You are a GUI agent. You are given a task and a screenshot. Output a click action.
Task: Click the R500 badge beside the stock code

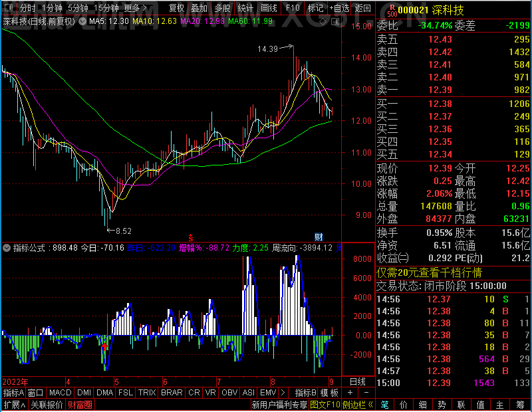point(392,11)
